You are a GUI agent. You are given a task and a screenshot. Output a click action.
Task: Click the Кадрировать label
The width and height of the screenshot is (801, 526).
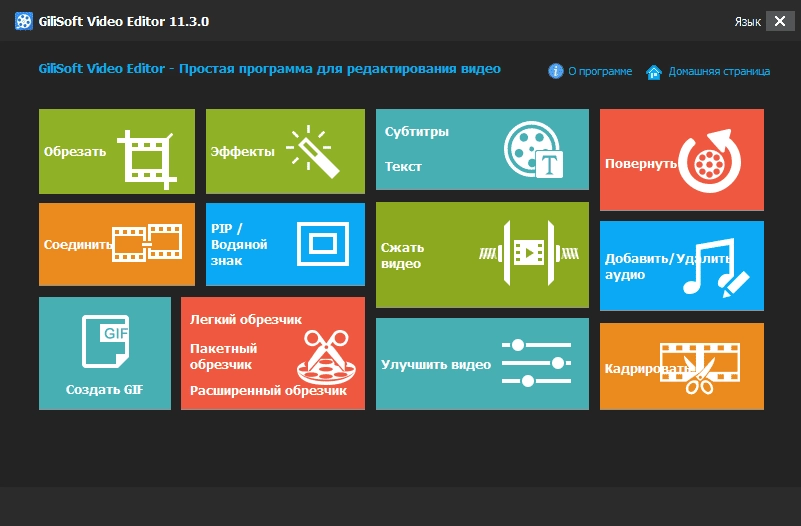647,369
